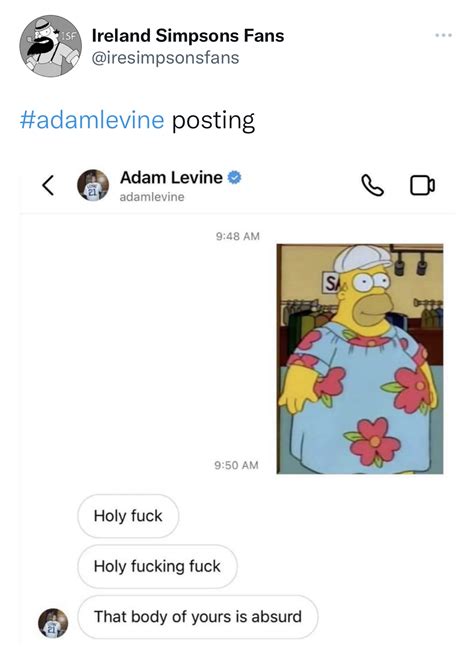Click the blue verified badge
This screenshot has width=474, height=647.
click(x=235, y=177)
